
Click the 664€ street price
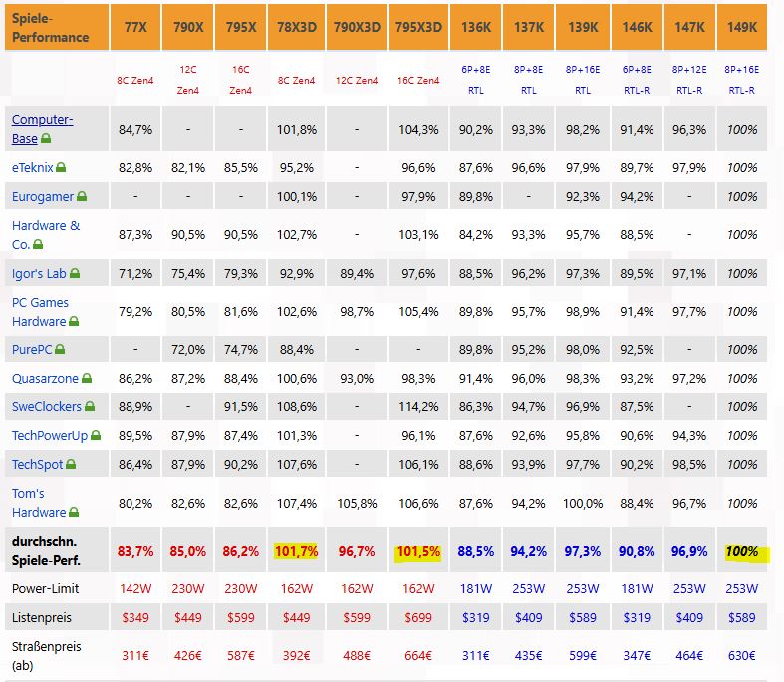pyautogui.click(x=418, y=655)
